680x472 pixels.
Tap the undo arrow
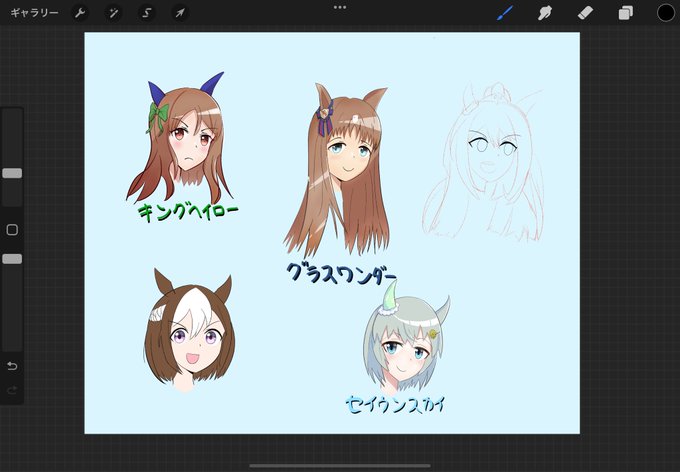point(12,366)
